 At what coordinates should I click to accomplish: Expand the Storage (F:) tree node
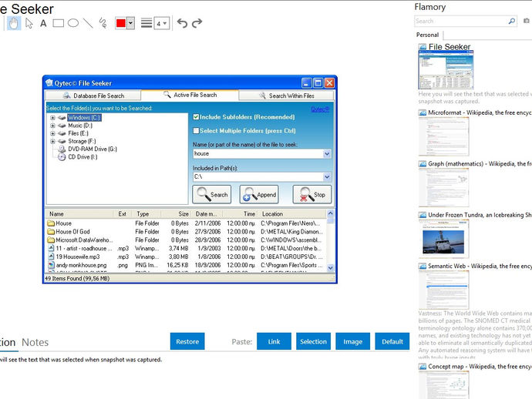point(52,141)
